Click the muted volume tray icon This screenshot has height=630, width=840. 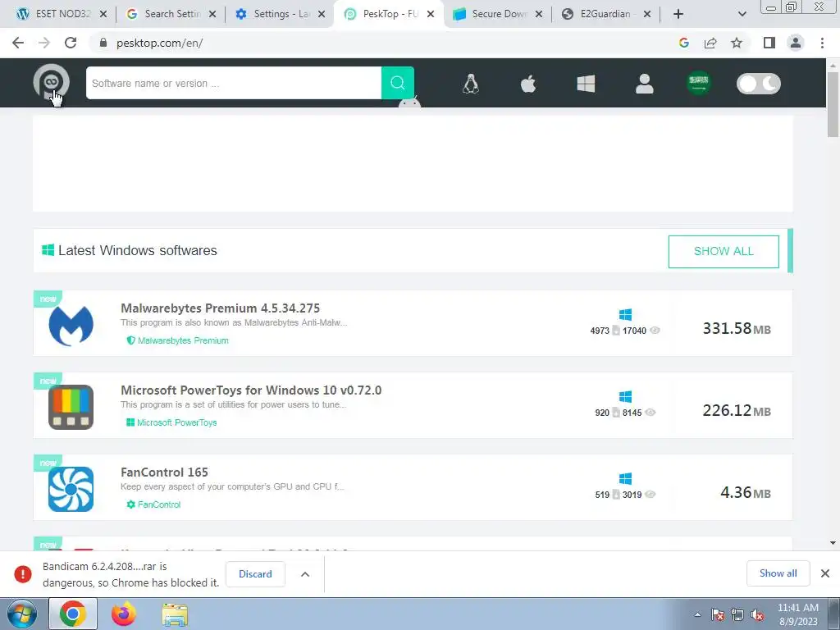coord(757,614)
